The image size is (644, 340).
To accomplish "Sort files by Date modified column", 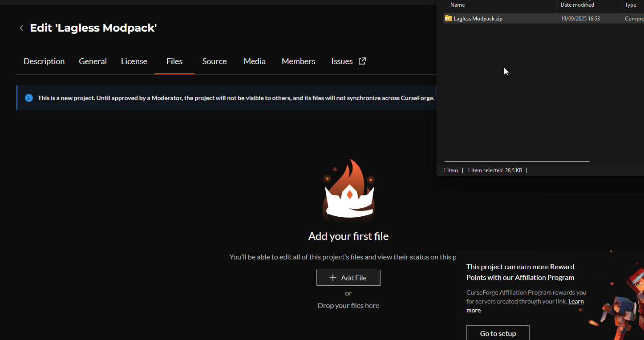I will (577, 4).
